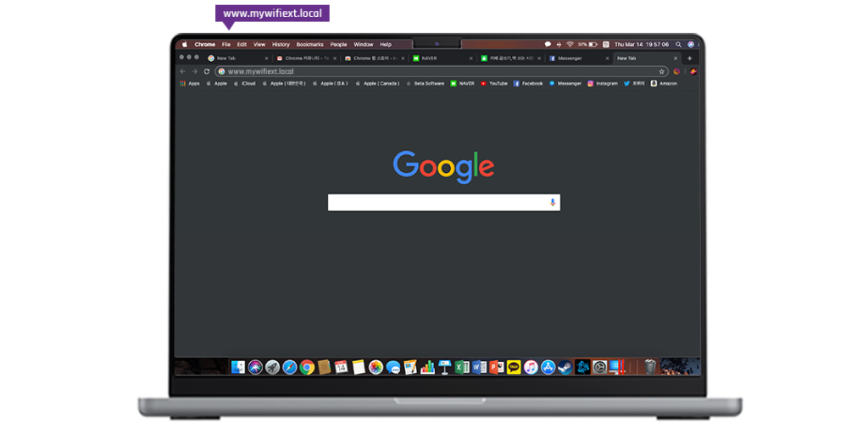Open the Messenger bookmark in bookmarks bar
The height and width of the screenshot is (423, 868).
pyautogui.click(x=565, y=84)
